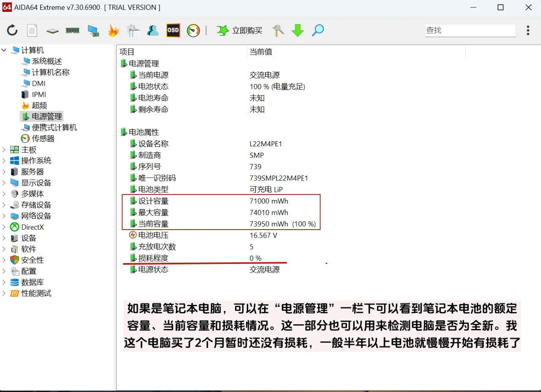This screenshot has height=392, width=541.
Task: Expand the 多媒体 node arrow
Action: pos(4,194)
